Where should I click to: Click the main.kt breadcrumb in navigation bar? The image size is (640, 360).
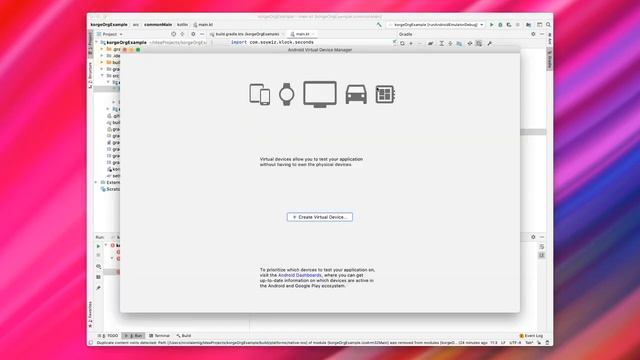(x=203, y=25)
